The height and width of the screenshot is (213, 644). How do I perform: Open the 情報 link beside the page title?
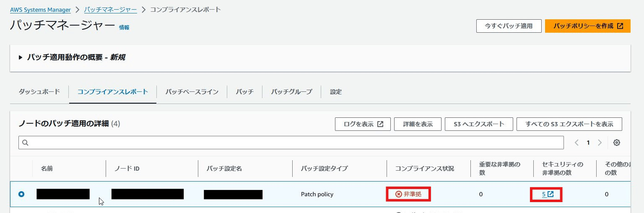[124, 27]
